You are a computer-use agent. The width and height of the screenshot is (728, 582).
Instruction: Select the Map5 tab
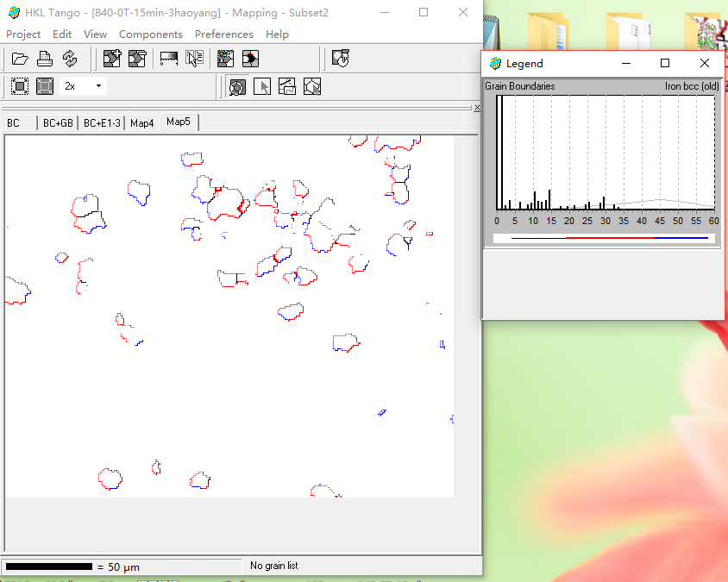(179, 122)
